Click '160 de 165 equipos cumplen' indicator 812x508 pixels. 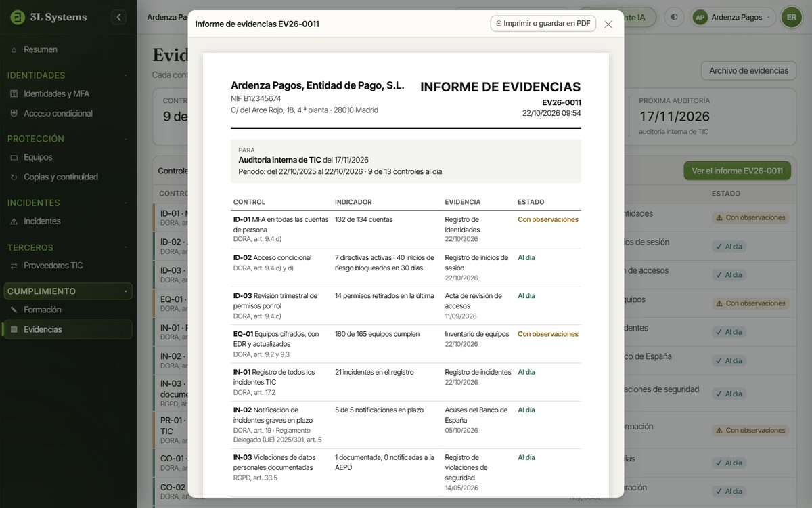pyautogui.click(x=378, y=334)
